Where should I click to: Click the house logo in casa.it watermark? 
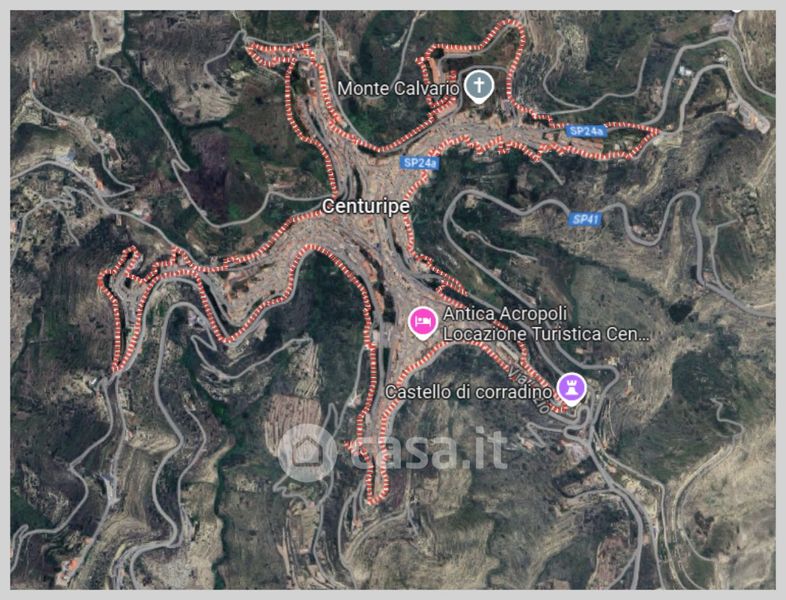[x=307, y=453]
